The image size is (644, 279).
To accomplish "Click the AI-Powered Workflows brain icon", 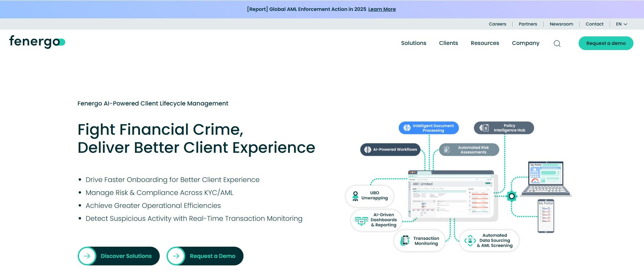I will point(367,150).
